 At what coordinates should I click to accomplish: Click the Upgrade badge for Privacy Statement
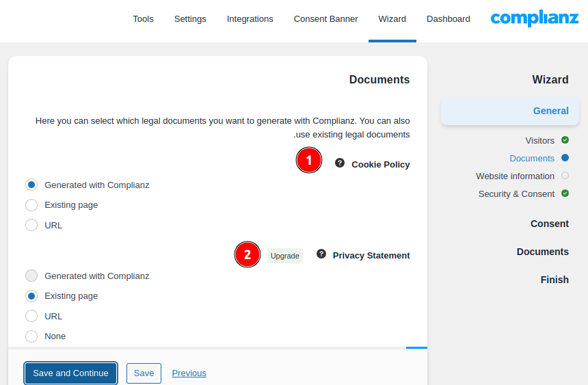pos(284,256)
